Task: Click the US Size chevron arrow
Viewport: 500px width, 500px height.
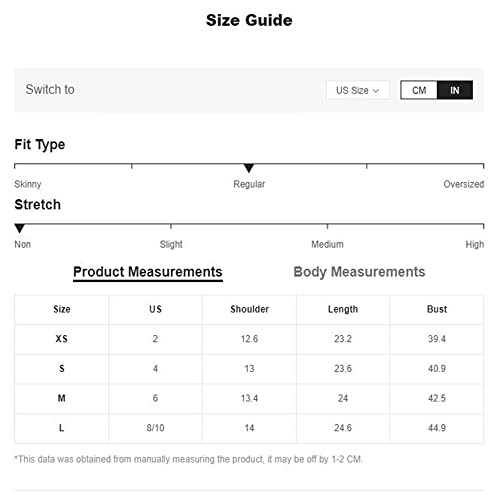Action: [x=376, y=91]
